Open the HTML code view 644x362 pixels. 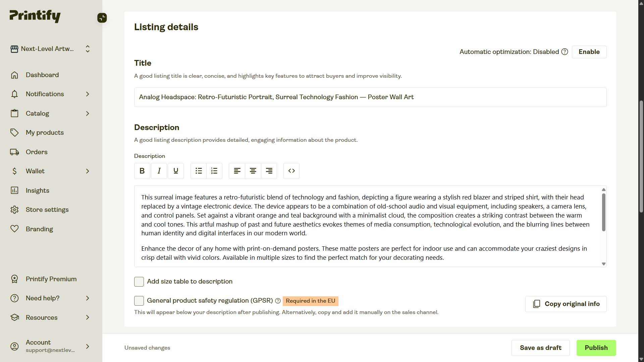pos(291,171)
